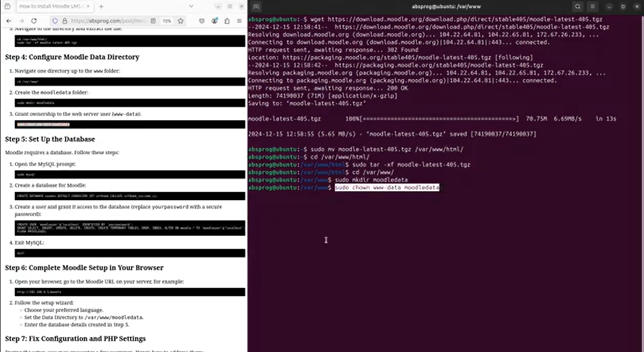Image resolution: width=644 pixels, height=352 pixels.
Task: Click 'Enter the database details' bullet
Action: tap(76, 324)
